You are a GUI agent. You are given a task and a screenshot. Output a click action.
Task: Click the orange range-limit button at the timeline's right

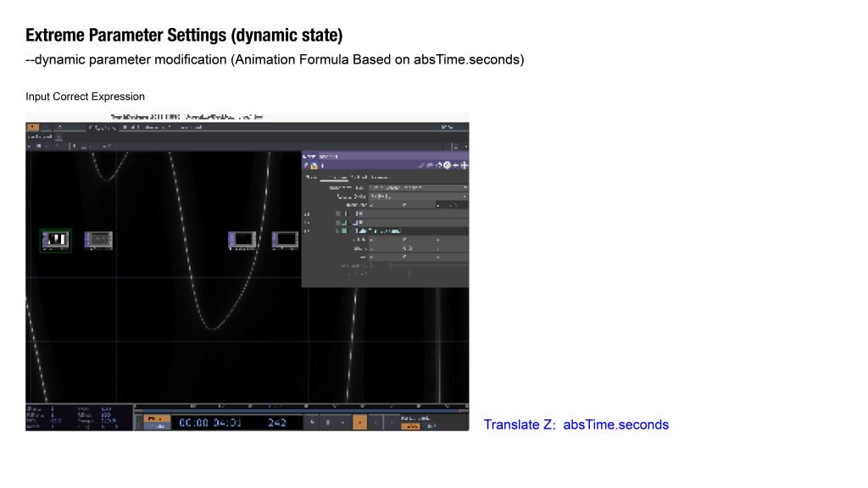tap(409, 427)
